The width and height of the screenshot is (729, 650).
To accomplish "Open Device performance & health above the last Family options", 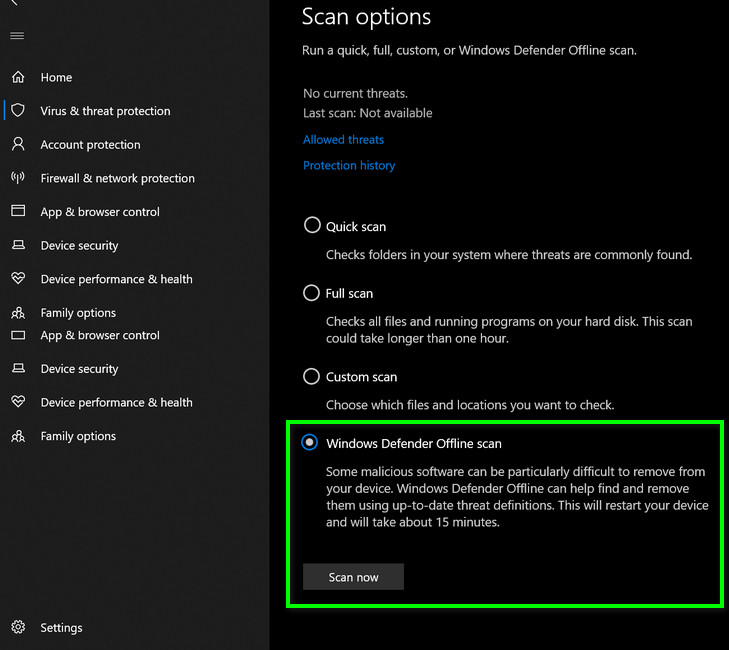I will click(116, 403).
